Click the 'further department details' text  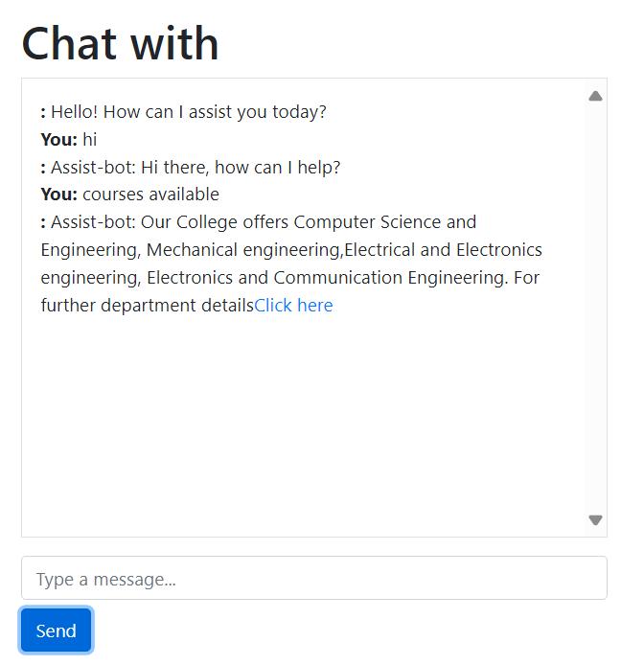point(147,306)
